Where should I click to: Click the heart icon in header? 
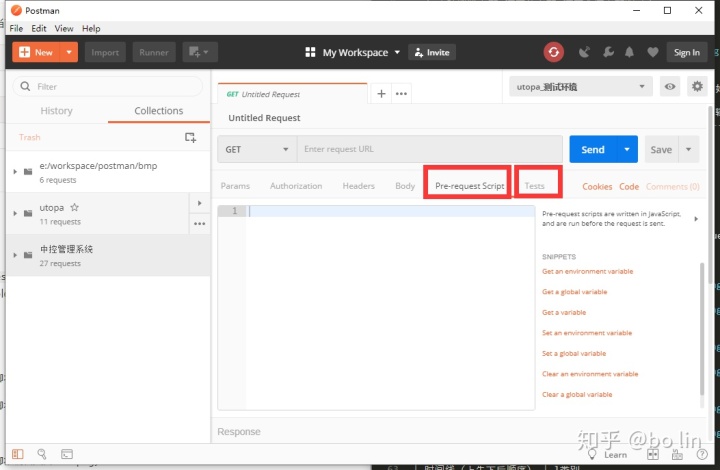click(652, 52)
